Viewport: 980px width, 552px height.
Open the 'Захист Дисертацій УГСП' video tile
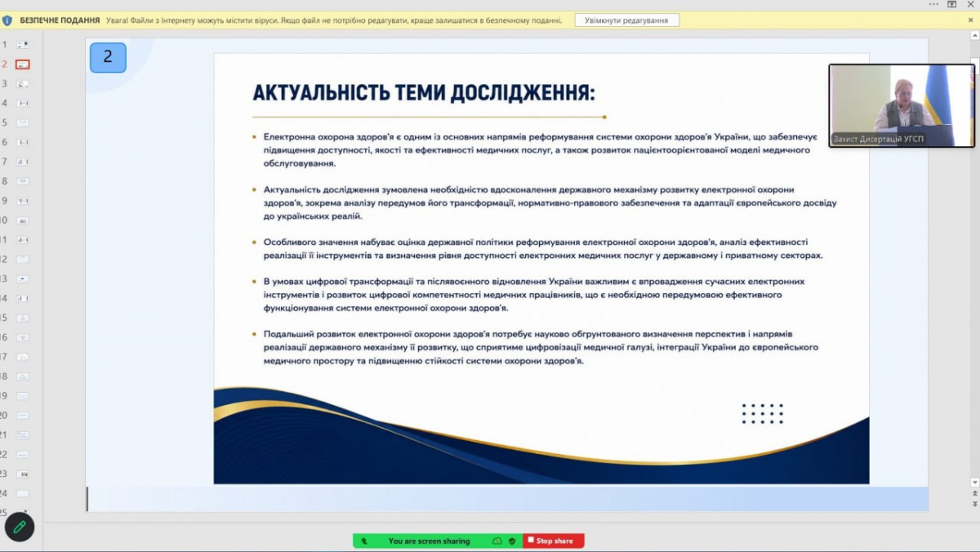[902, 105]
